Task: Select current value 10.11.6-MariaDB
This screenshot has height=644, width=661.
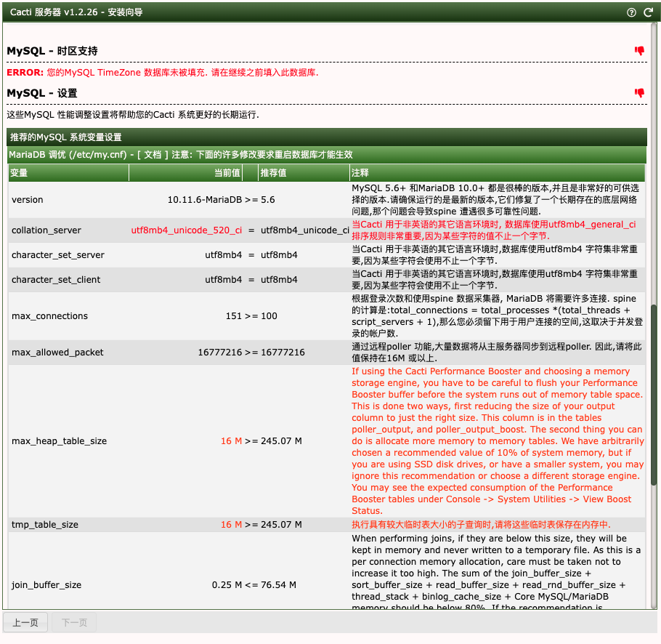Action: [x=205, y=200]
